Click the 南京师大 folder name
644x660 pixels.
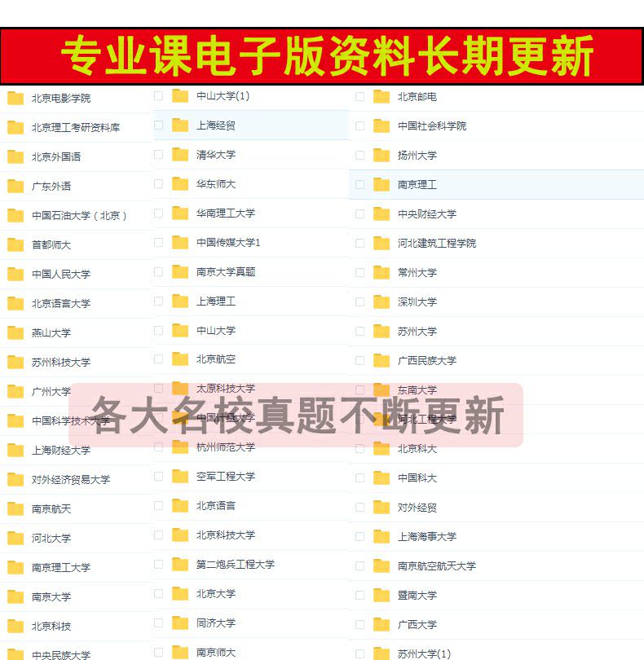pos(216,653)
